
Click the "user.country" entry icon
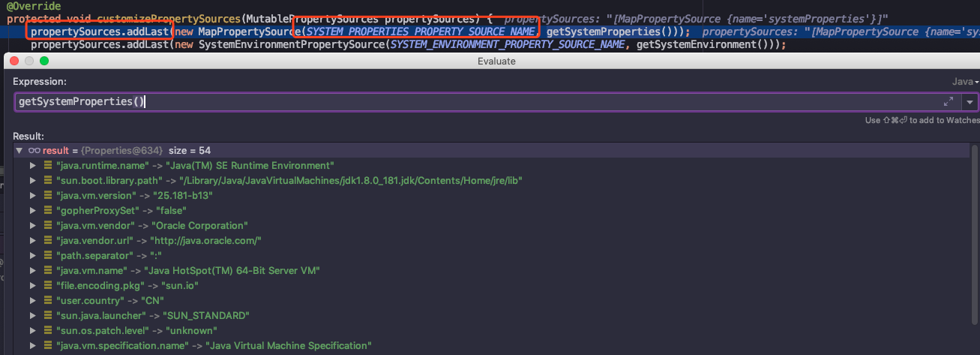(48, 300)
